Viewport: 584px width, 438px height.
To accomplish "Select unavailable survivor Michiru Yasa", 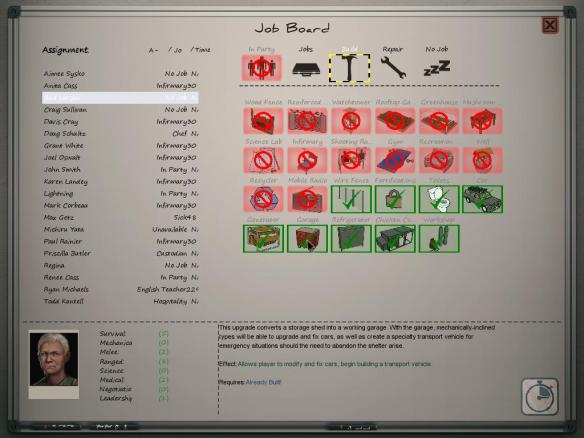I will click(x=120, y=229).
